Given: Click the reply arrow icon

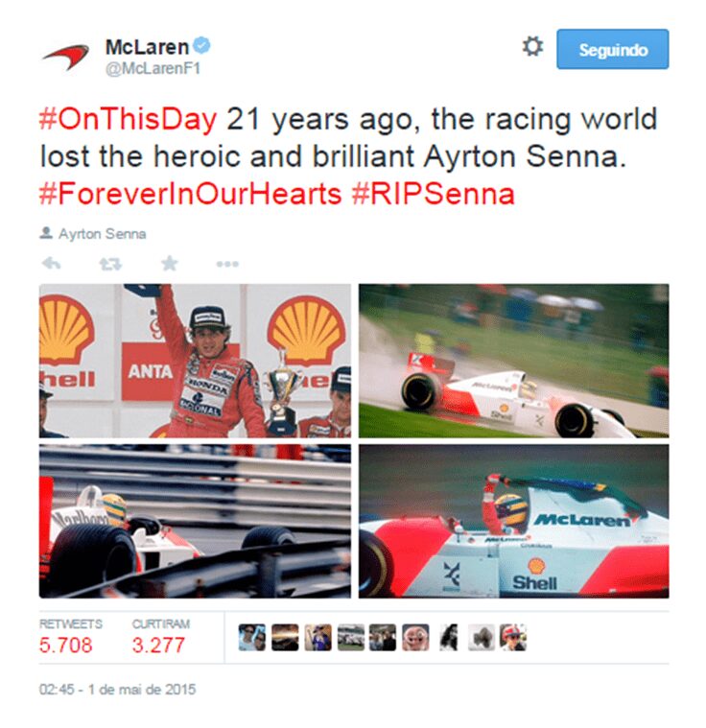Looking at the screenshot, I should point(51,264).
